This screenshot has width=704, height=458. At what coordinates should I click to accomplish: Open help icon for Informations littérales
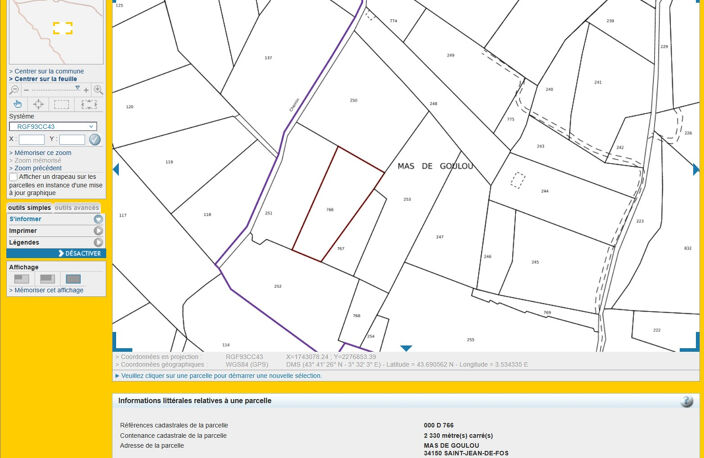point(686,401)
